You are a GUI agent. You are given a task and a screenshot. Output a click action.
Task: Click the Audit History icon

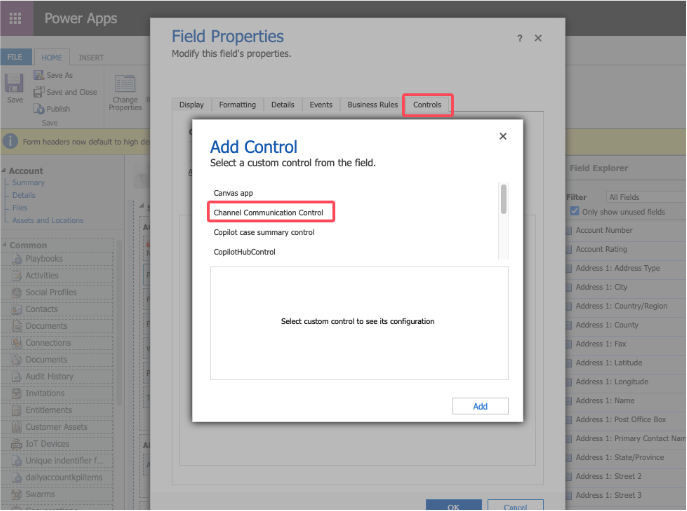pyautogui.click(x=17, y=376)
